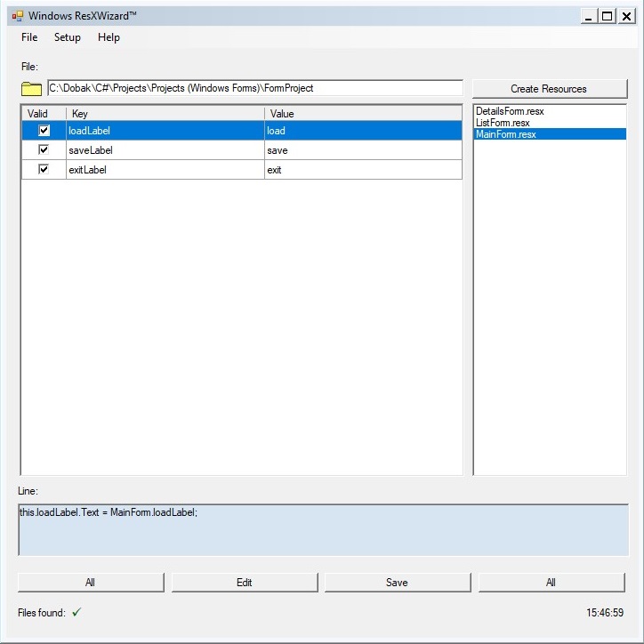Screen dimensions: 644x644
Task: Click the All button right of Save
Action: tap(551, 583)
